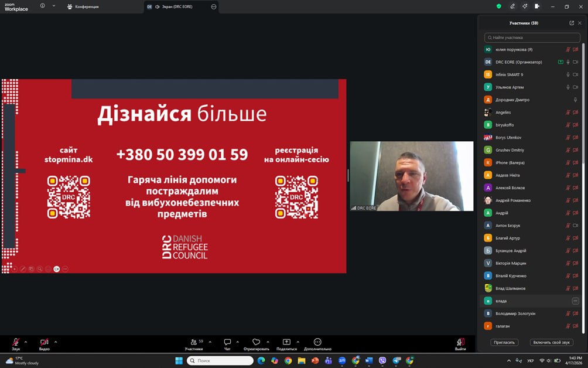588x368 pixels.
Task: Click in the Найти участника search field
Action: (x=532, y=38)
